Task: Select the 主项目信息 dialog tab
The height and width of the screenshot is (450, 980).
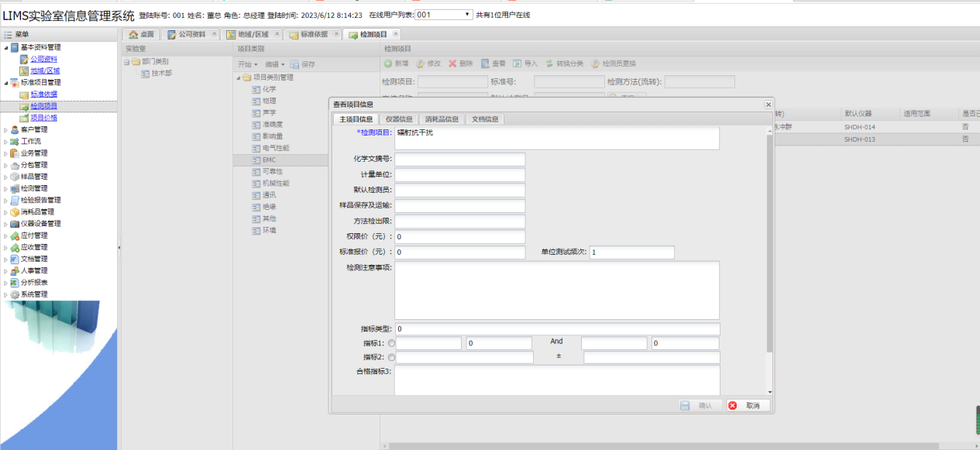Action: [356, 119]
